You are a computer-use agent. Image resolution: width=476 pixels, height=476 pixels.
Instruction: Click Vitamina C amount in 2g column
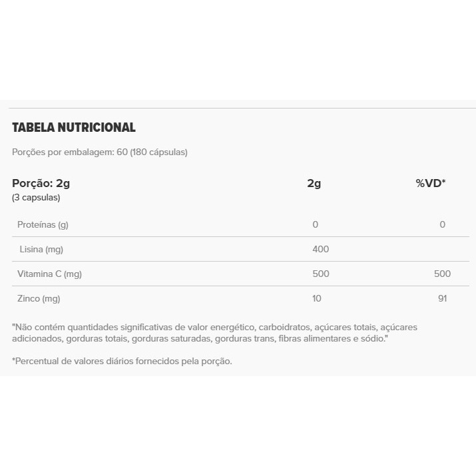(x=320, y=274)
